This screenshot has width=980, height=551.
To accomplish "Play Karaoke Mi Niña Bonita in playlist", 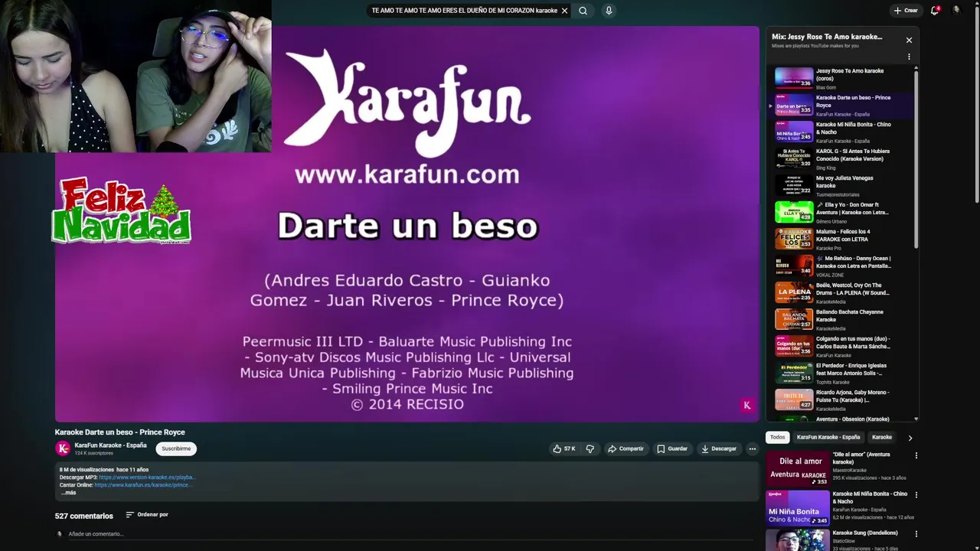I will click(x=841, y=132).
